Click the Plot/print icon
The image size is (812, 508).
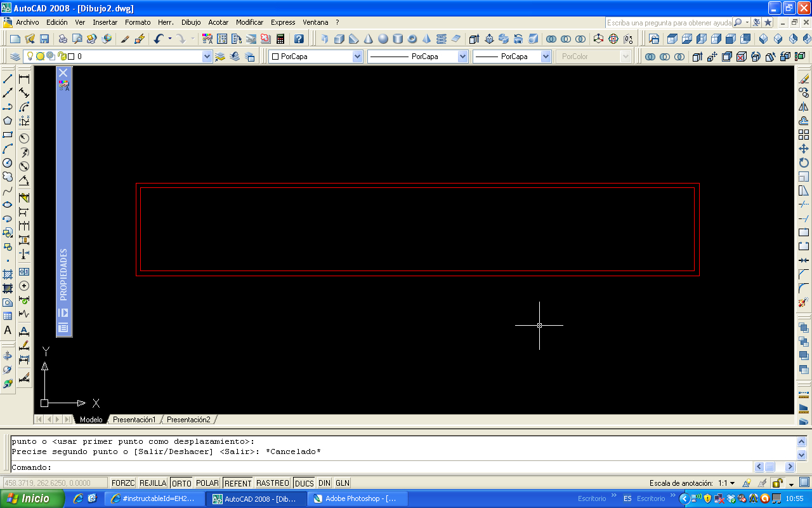[x=63, y=39]
